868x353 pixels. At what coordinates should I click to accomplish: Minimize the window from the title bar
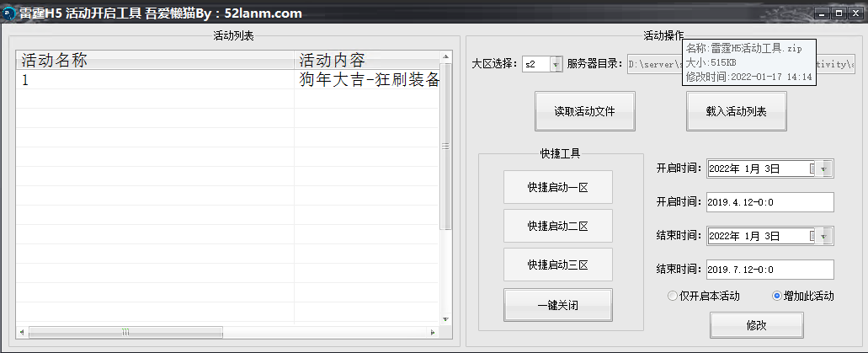(x=822, y=13)
